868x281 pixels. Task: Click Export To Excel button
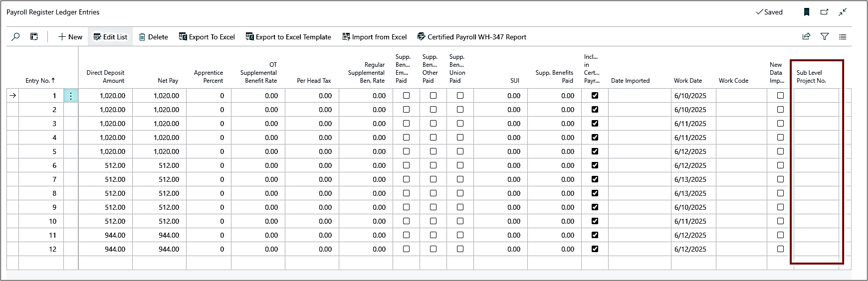[207, 37]
